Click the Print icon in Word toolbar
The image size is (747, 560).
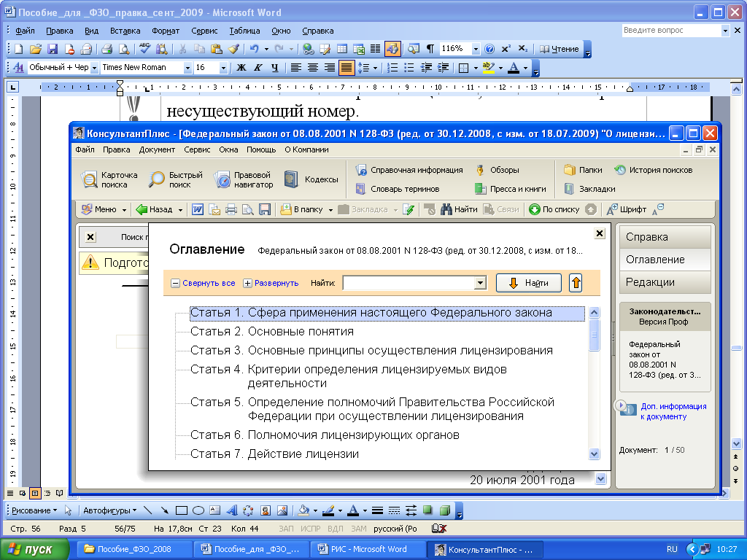pos(107,49)
